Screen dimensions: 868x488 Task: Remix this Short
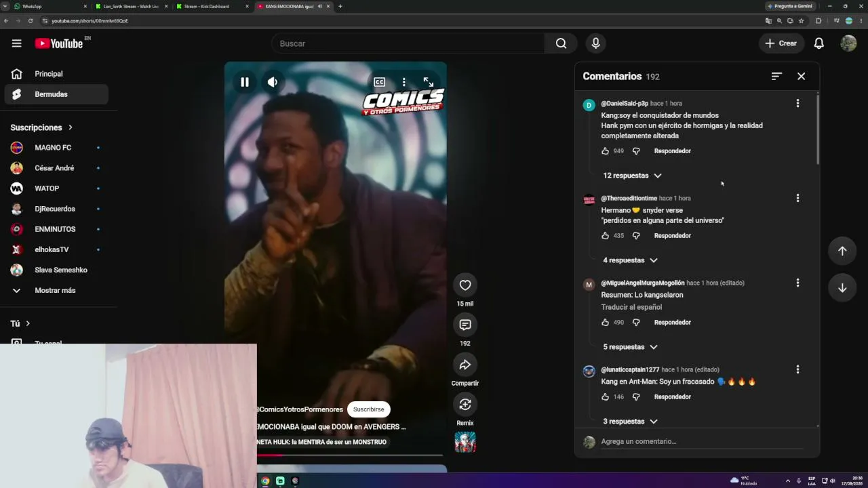point(465,405)
